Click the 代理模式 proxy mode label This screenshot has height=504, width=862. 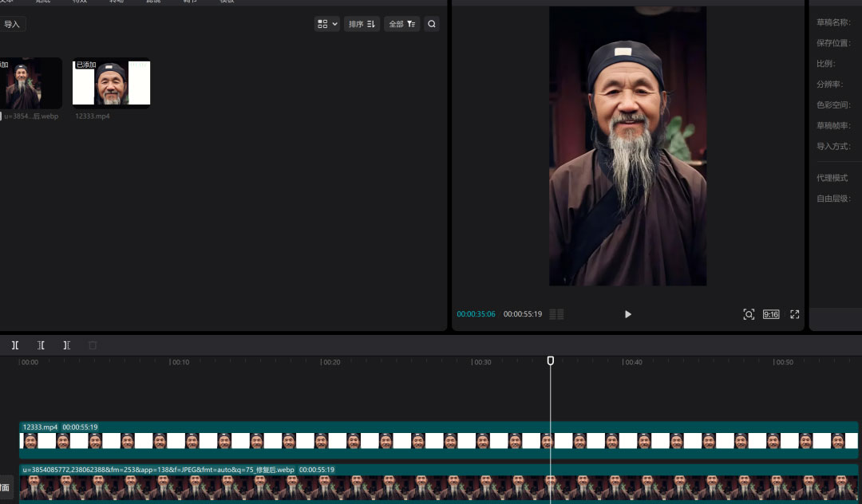coord(832,178)
